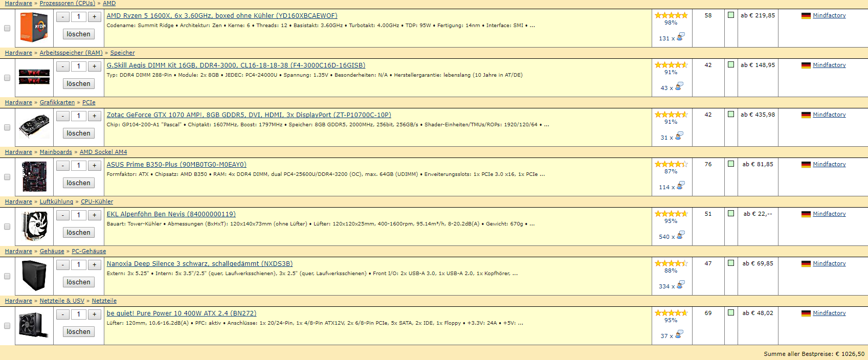Click the star rating of AMD Ryzen 5 1600X
Screen dimensions: 868x360
(x=671, y=15)
